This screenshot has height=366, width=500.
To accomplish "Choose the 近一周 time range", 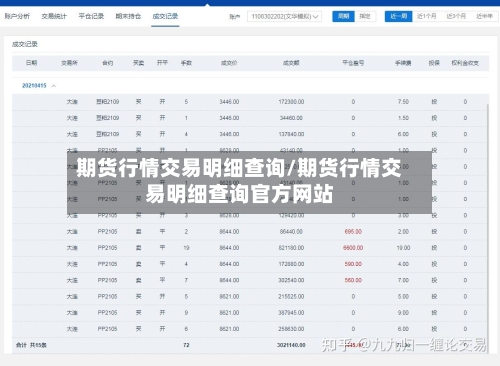I will [x=398, y=16].
